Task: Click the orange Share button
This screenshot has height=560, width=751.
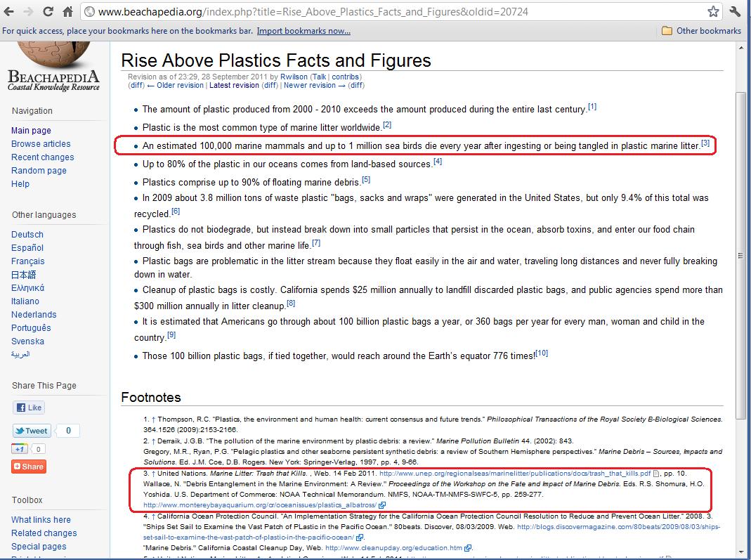Action: click(x=29, y=467)
